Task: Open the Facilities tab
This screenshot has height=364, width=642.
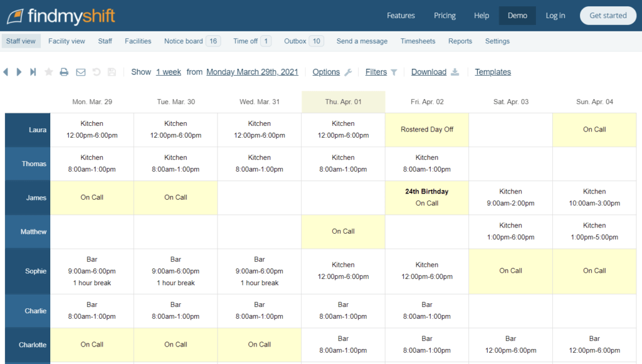Action: [x=138, y=41]
